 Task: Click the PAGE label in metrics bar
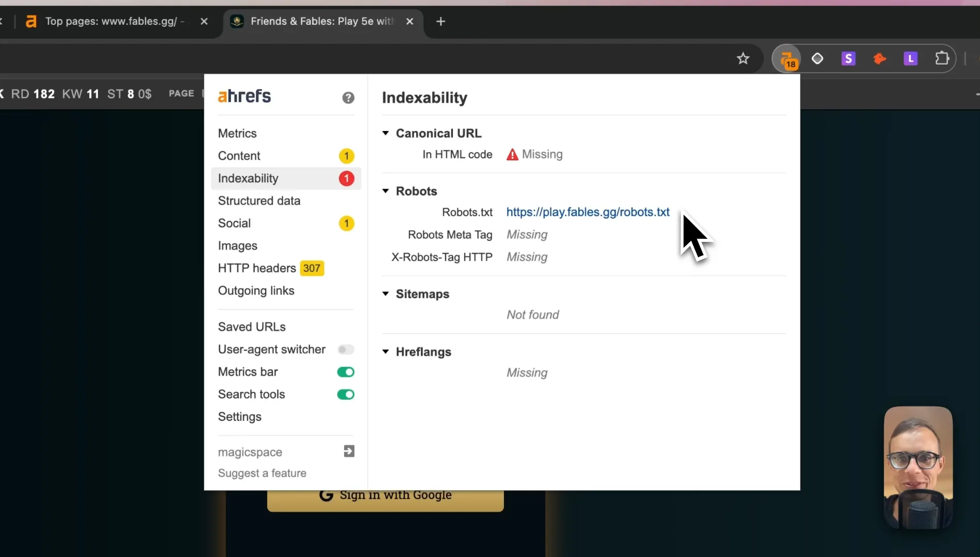(182, 93)
